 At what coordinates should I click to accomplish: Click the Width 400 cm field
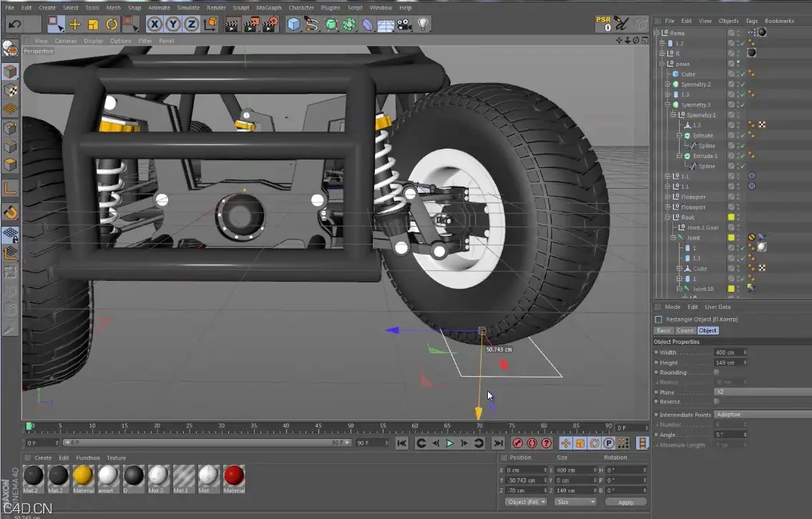tap(730, 352)
